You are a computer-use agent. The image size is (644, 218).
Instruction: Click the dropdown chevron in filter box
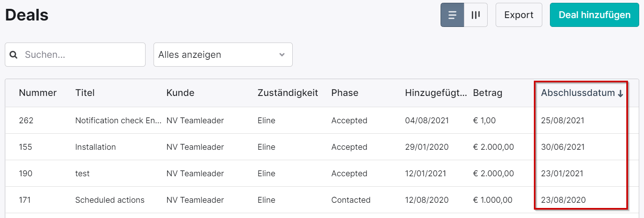click(x=282, y=55)
